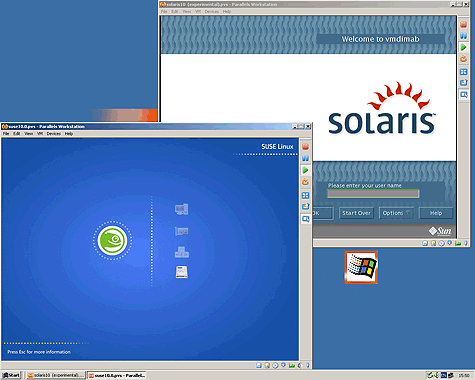Click the green device icon in SUSE status bar

pos(292,366)
